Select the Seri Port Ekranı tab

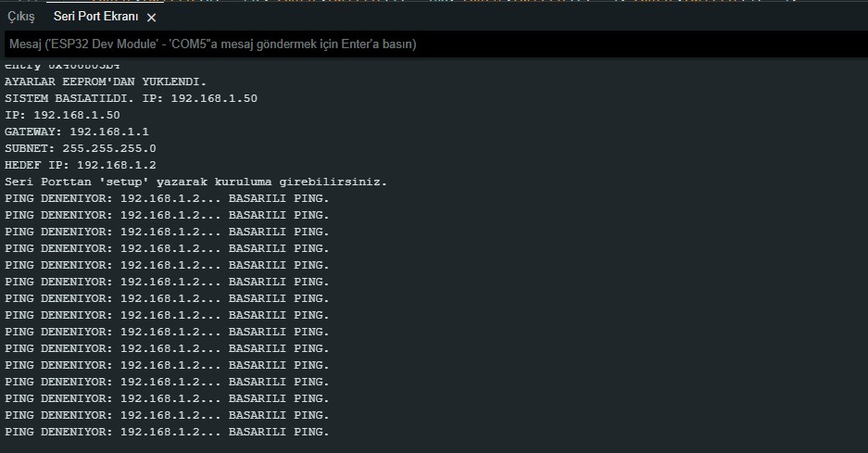(x=95, y=17)
